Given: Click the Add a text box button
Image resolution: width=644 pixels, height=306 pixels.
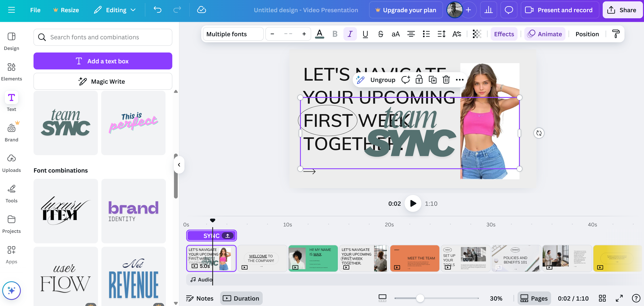Looking at the screenshot, I should click(x=103, y=61).
